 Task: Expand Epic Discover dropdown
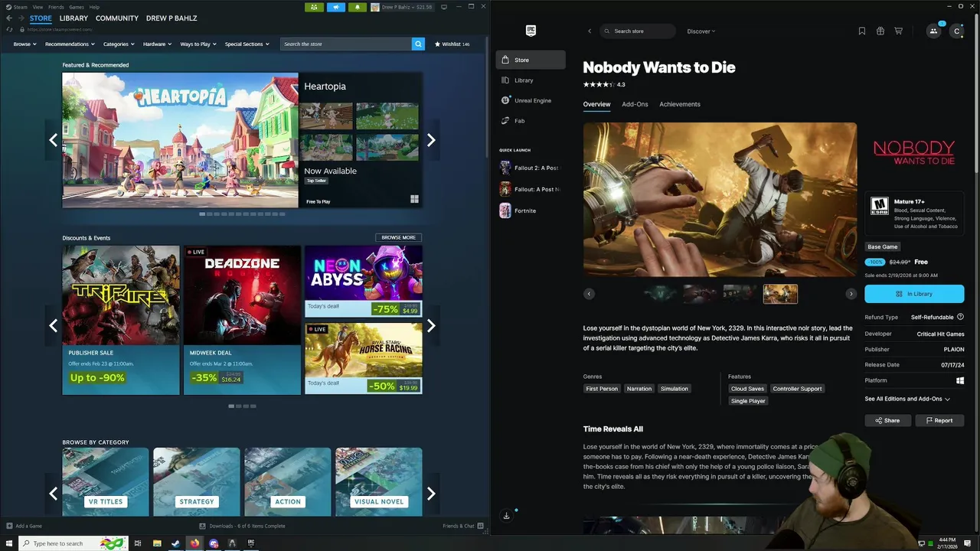coord(701,31)
